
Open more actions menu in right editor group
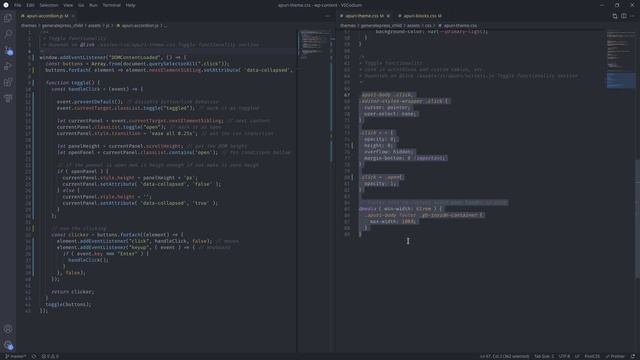(x=632, y=16)
